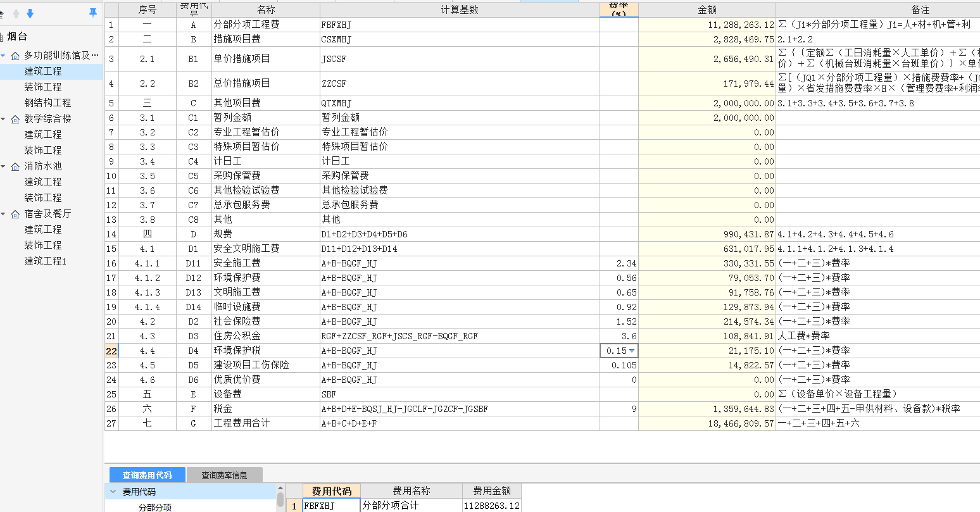Collapse the 教学综合楼 tree node
Image resolution: width=980 pixels, height=512 pixels.
(3, 119)
